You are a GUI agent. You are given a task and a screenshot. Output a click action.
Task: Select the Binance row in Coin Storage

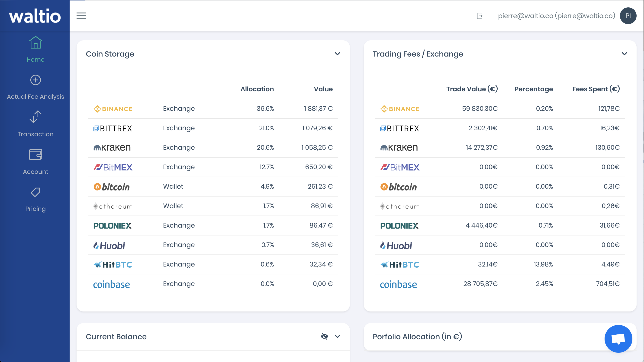click(x=213, y=109)
